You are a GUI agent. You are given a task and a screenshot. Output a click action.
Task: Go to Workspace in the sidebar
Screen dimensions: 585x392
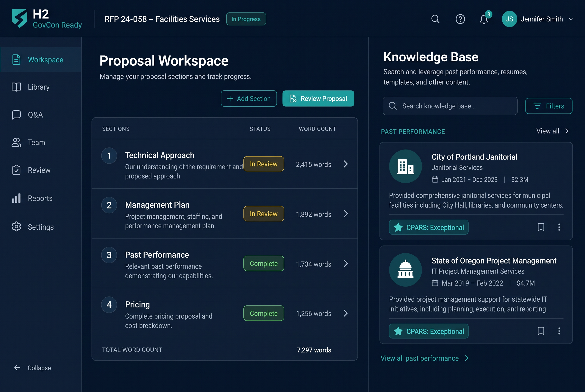[x=40, y=60]
